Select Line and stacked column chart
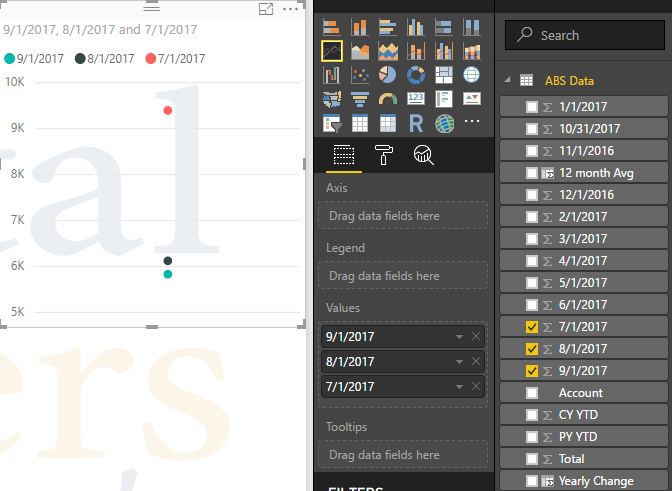 pyautogui.click(x=416, y=51)
